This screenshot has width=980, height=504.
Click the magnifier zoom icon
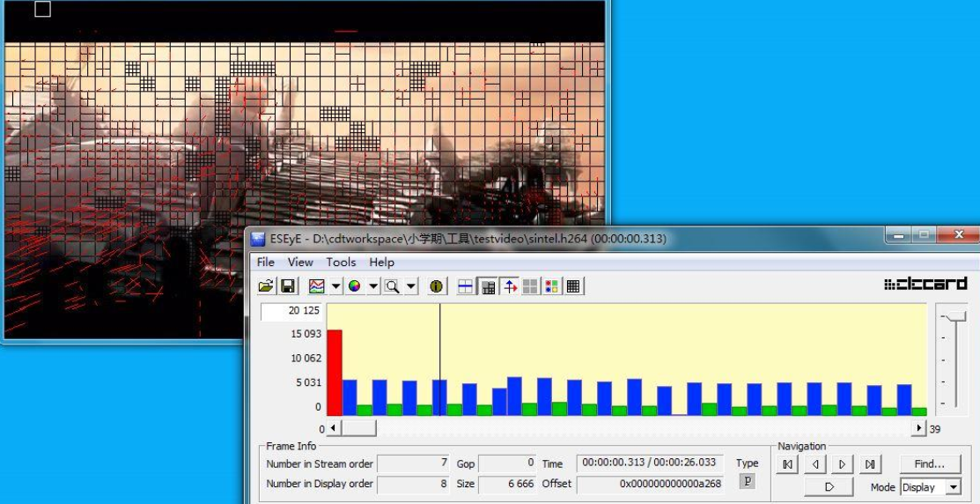[x=392, y=286]
